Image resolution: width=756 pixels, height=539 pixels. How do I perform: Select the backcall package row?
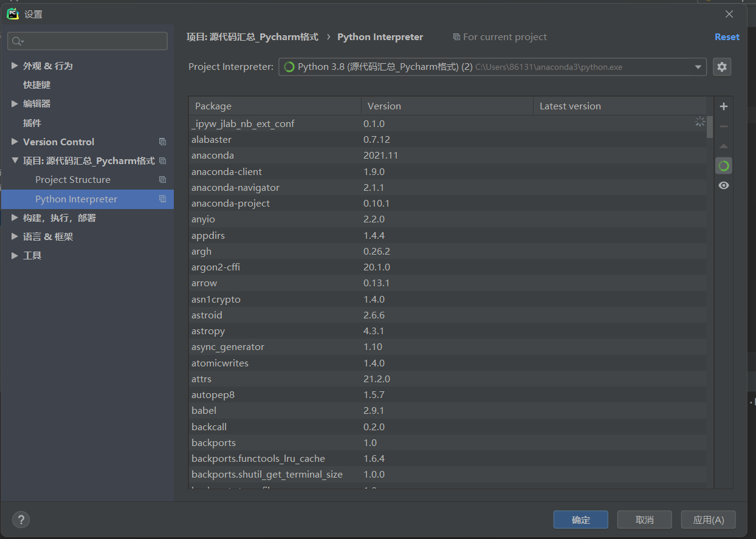click(x=448, y=427)
